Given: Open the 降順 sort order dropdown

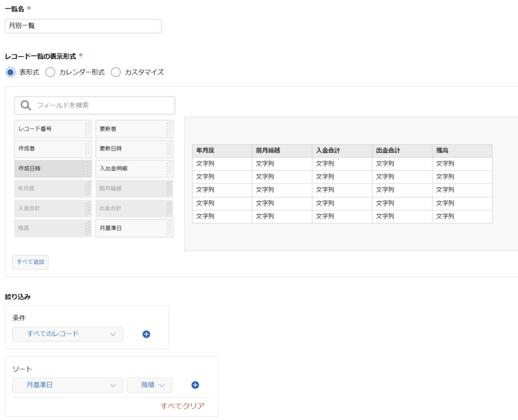Looking at the screenshot, I should coord(149,385).
